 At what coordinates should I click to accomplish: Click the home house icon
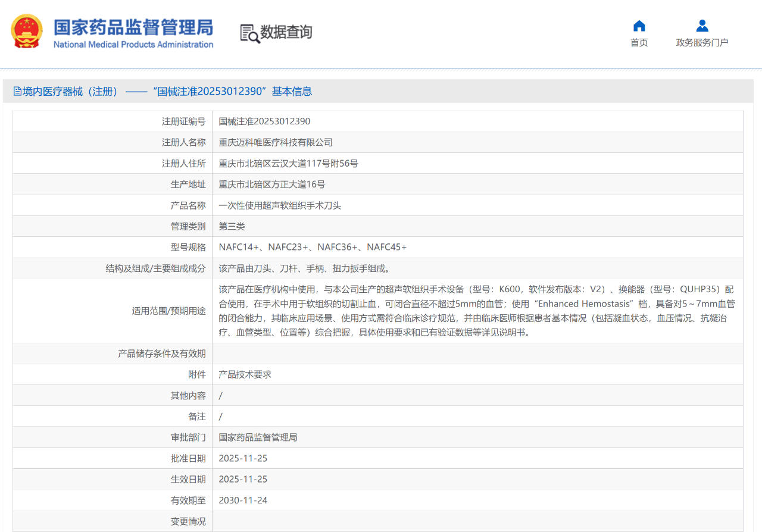pos(639,26)
